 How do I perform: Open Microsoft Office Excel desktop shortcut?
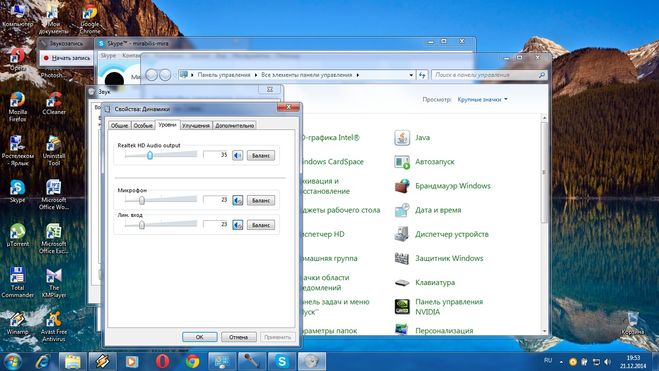pos(54,239)
